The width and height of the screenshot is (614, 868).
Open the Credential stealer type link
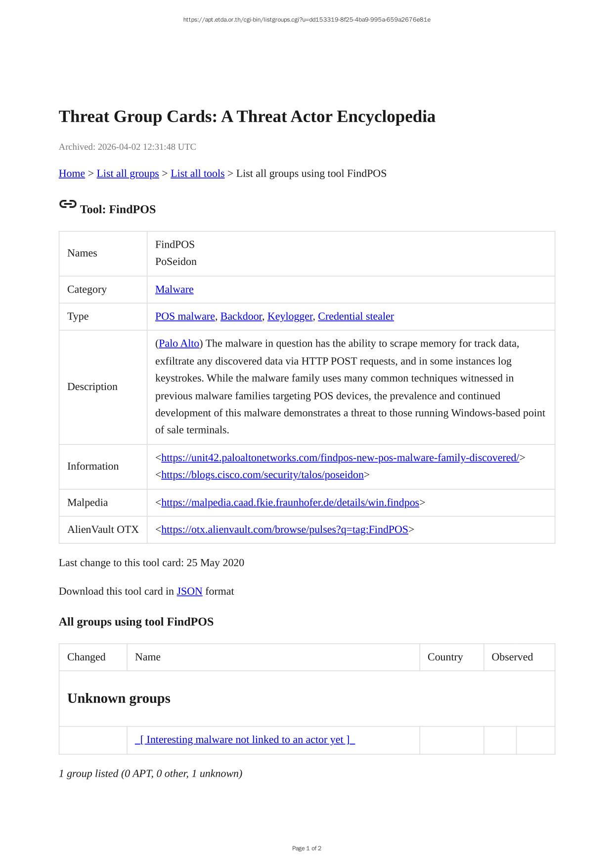coord(355,316)
